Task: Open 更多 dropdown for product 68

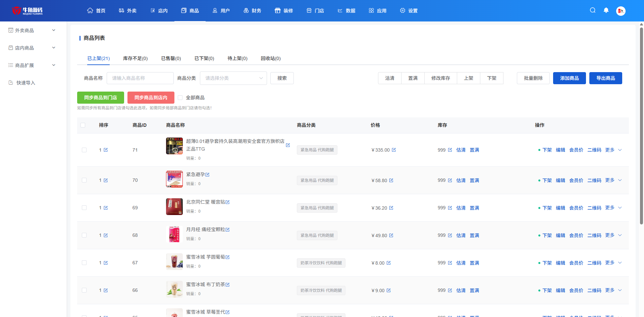Action: pyautogui.click(x=613, y=235)
